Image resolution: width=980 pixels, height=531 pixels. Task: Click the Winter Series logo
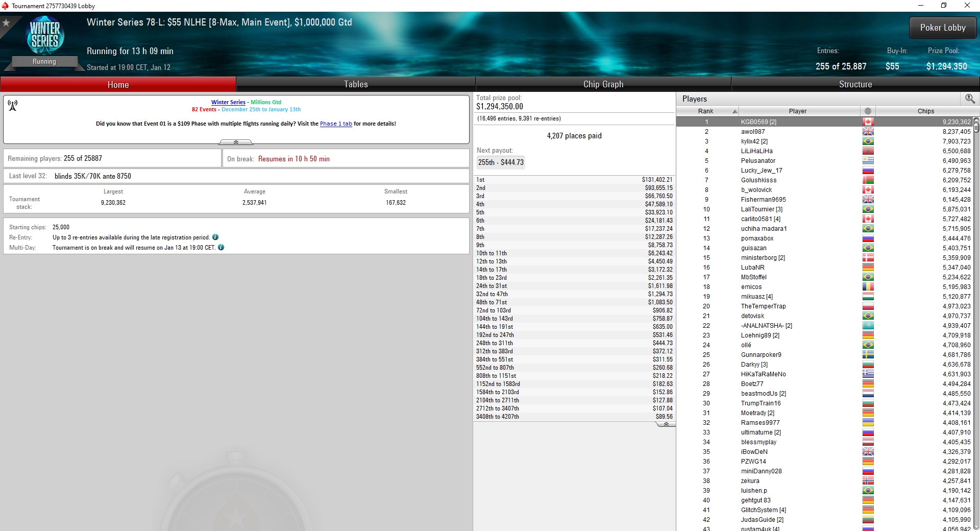pos(45,35)
